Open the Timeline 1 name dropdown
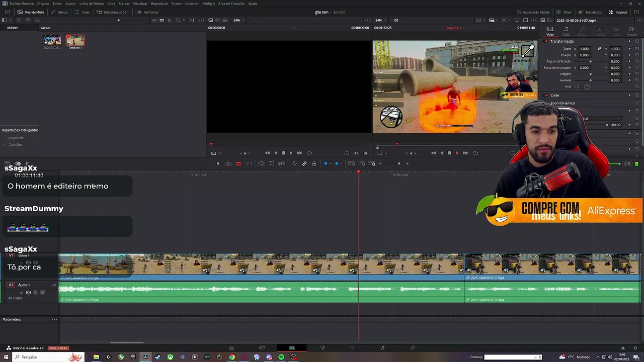This screenshot has height=362, width=644. pos(455,28)
